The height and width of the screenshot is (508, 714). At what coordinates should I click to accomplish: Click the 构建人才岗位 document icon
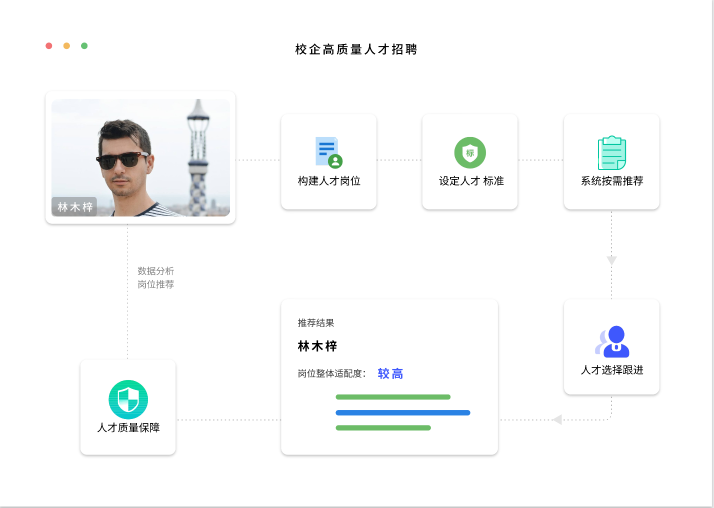coord(329,152)
